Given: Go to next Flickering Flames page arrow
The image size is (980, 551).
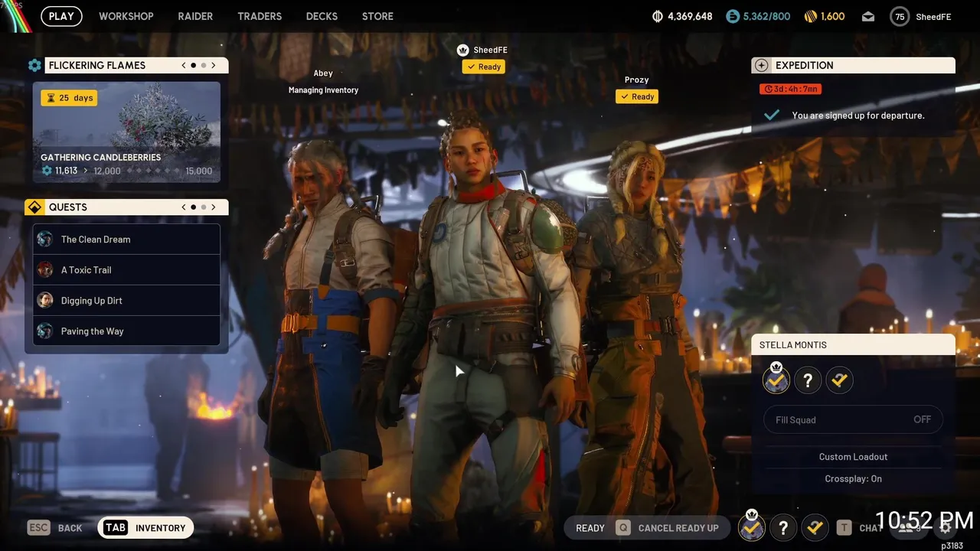Looking at the screenshot, I should (x=214, y=65).
